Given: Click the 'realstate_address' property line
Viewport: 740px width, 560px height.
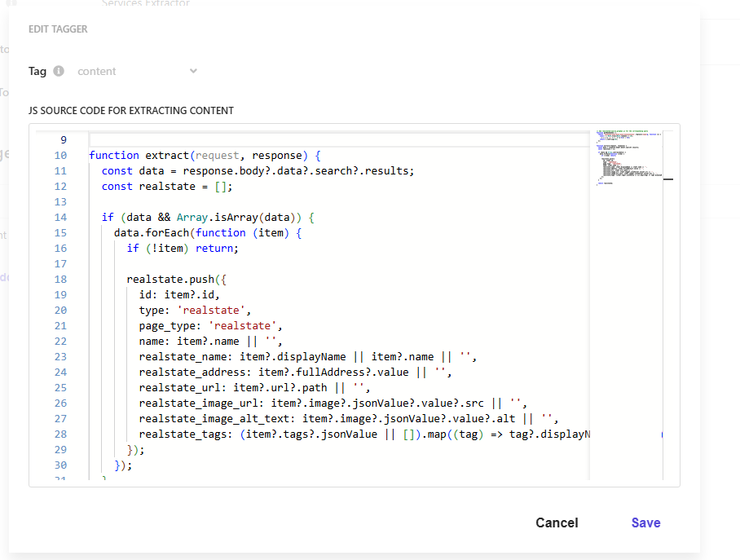Looking at the screenshot, I should click(296, 372).
